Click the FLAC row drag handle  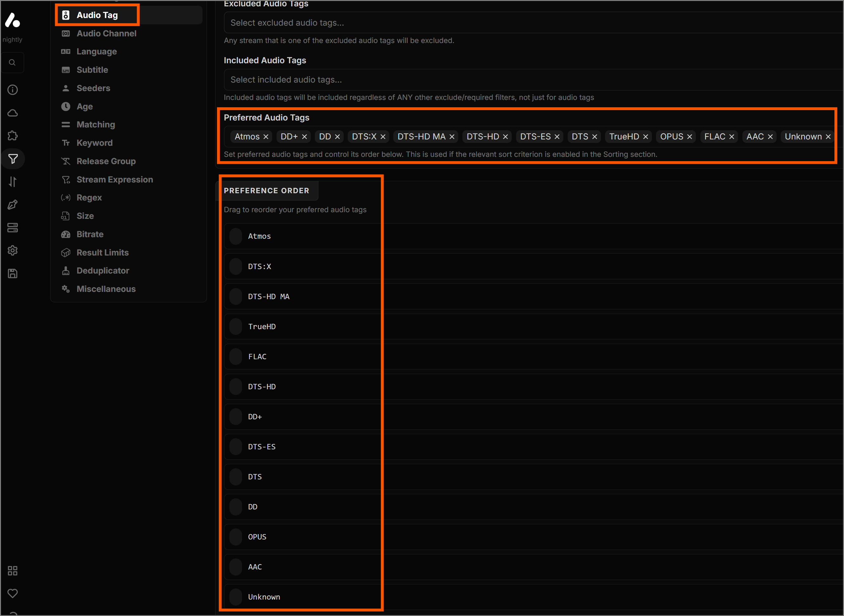(236, 357)
